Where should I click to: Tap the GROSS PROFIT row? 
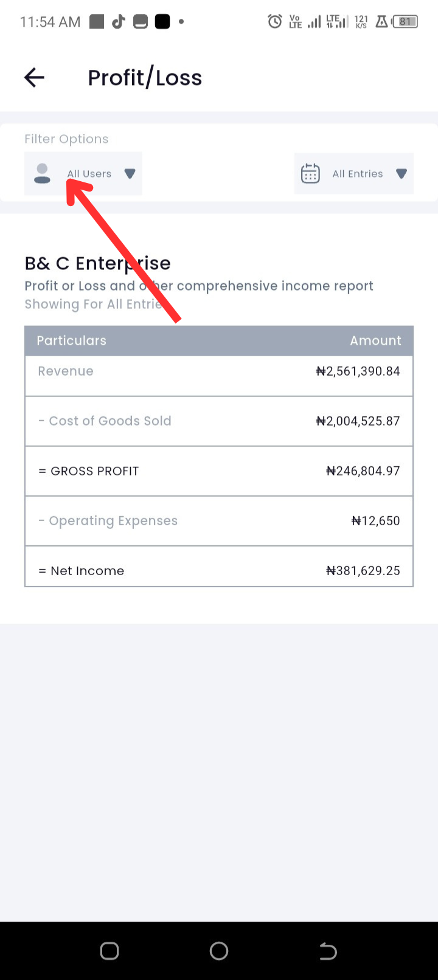coord(219,471)
